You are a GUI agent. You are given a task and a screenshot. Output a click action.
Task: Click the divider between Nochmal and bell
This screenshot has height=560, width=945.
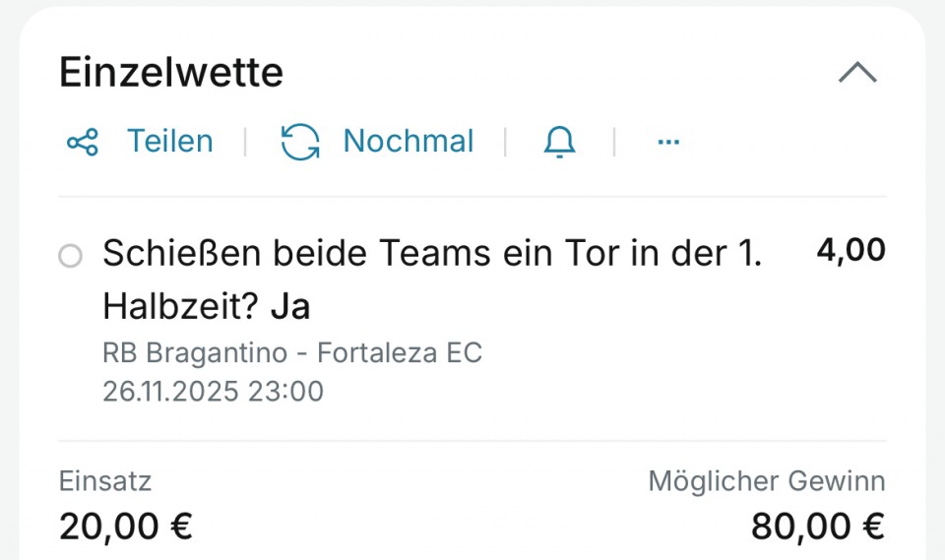pos(505,142)
